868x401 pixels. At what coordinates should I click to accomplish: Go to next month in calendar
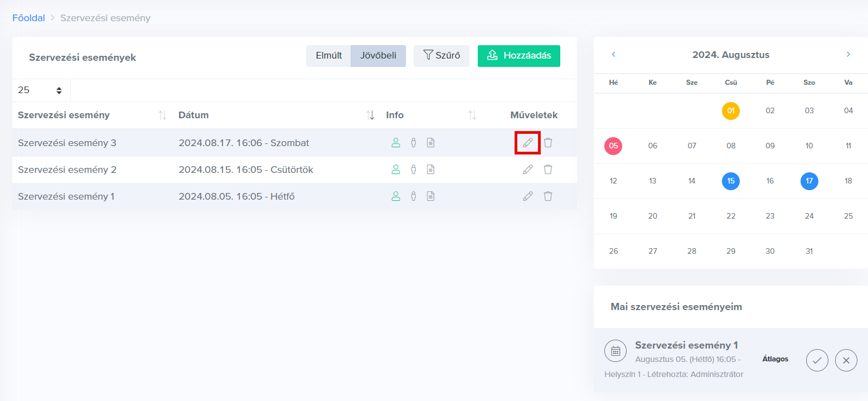point(848,55)
